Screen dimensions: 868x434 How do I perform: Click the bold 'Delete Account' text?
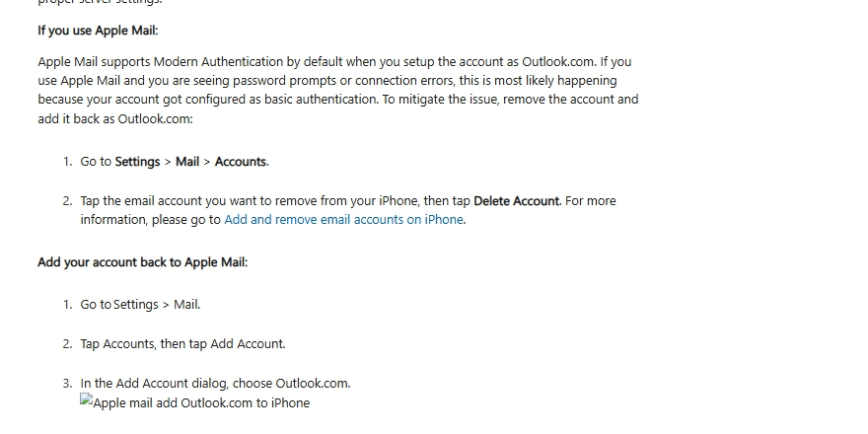click(x=517, y=201)
